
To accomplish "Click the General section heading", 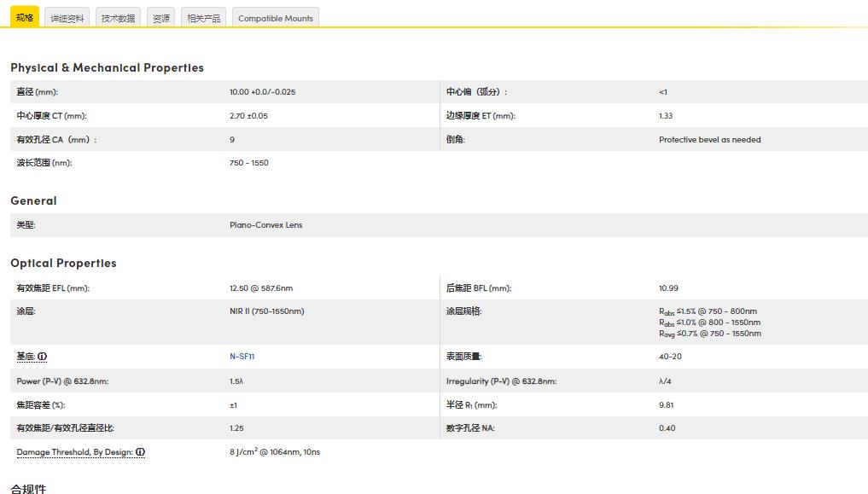I will point(33,201).
